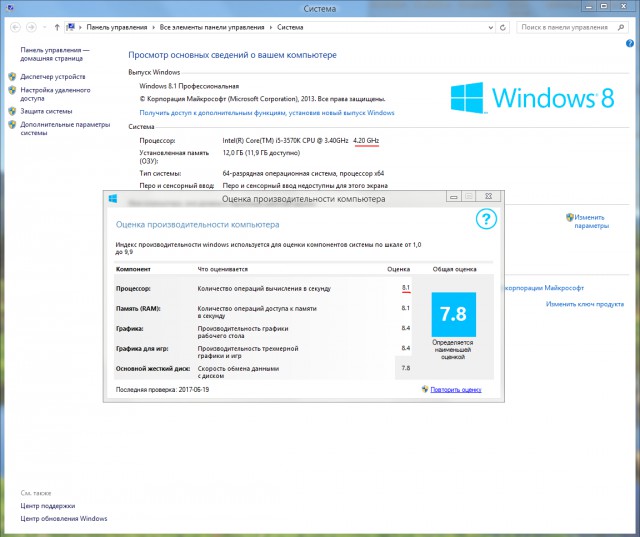
Task: Click 'Общая оценка' column header
Action: tap(454, 269)
